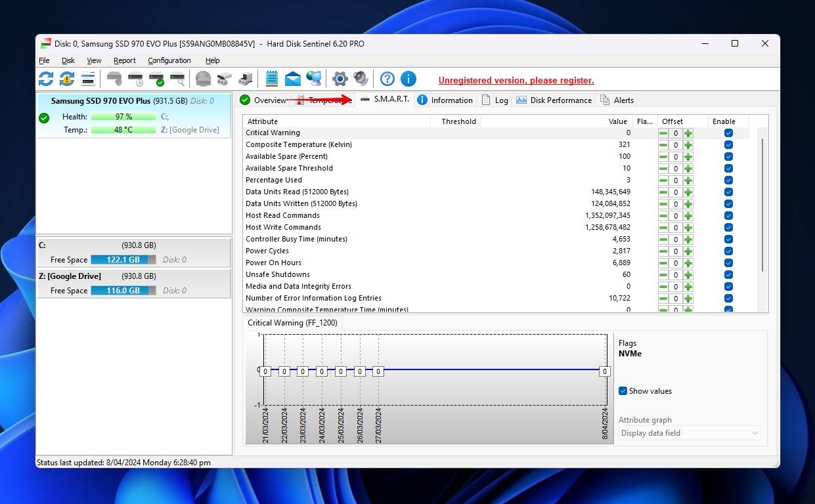Viewport: 815px width, 504px height.
Task: Open the Report menu
Action: click(124, 60)
